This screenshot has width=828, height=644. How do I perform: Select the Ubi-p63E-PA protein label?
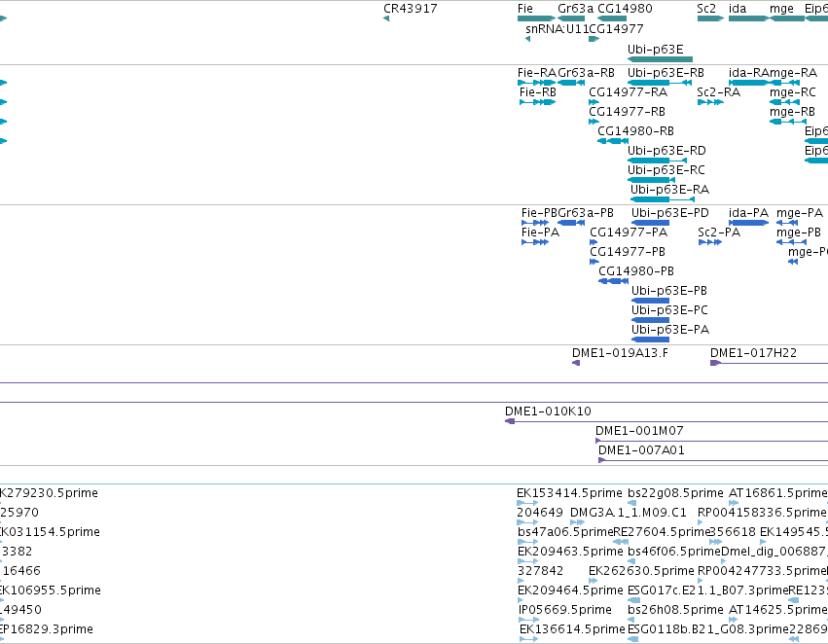pos(670,330)
